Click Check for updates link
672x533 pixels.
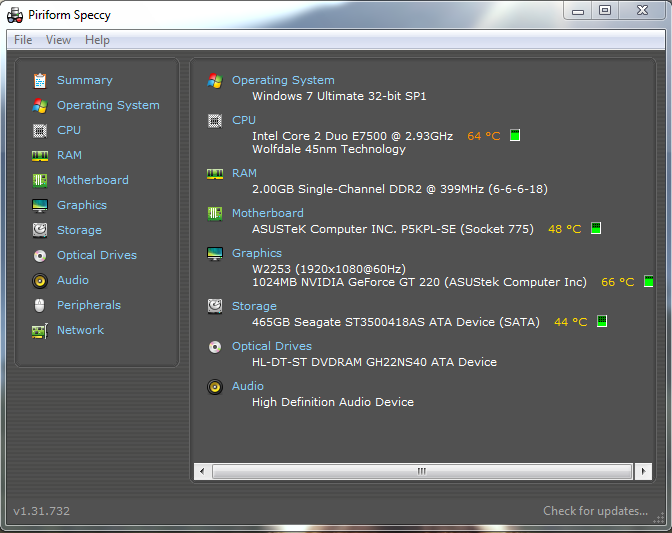(x=596, y=511)
